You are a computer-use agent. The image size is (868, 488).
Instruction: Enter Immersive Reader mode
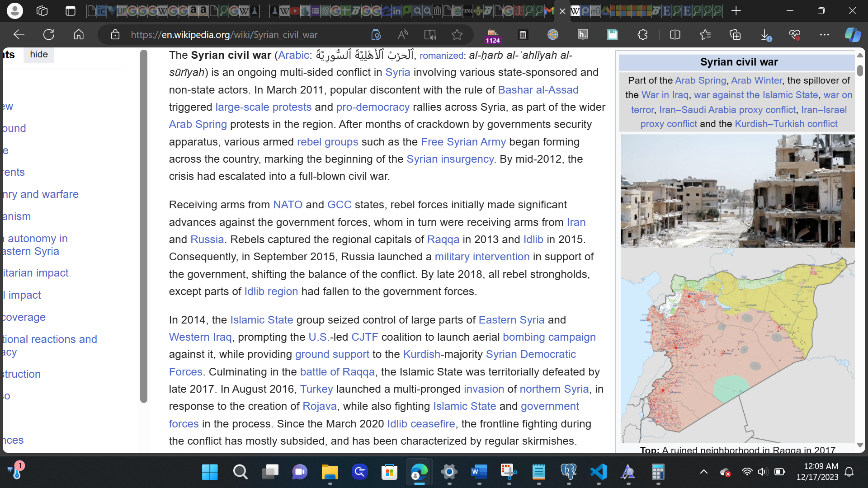[x=430, y=34]
